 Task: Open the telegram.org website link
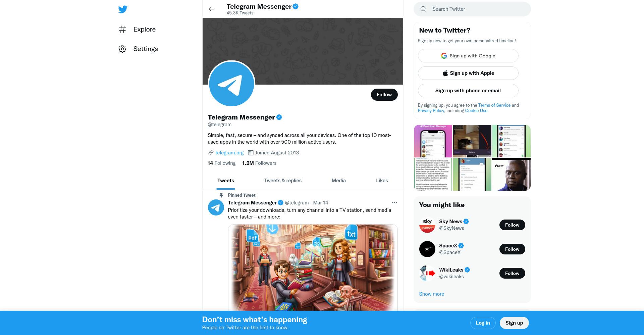click(x=229, y=152)
